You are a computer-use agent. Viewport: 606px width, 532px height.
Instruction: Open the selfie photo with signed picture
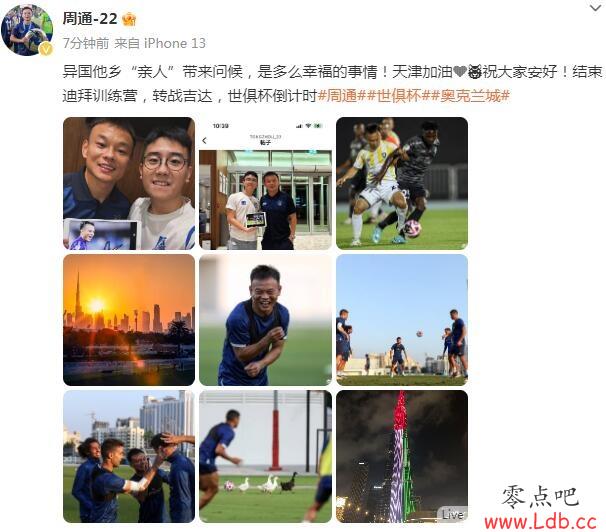coord(129,183)
